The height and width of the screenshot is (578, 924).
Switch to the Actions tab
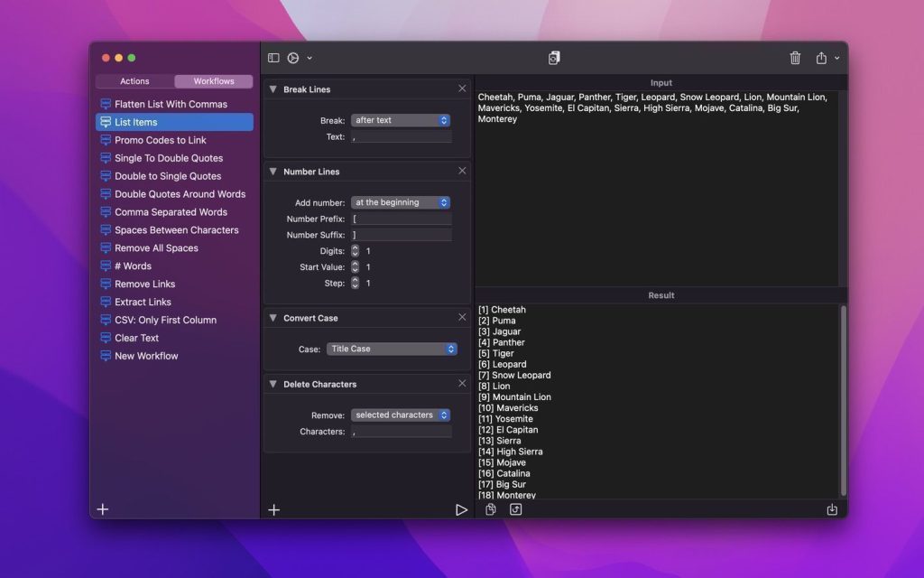tap(134, 81)
